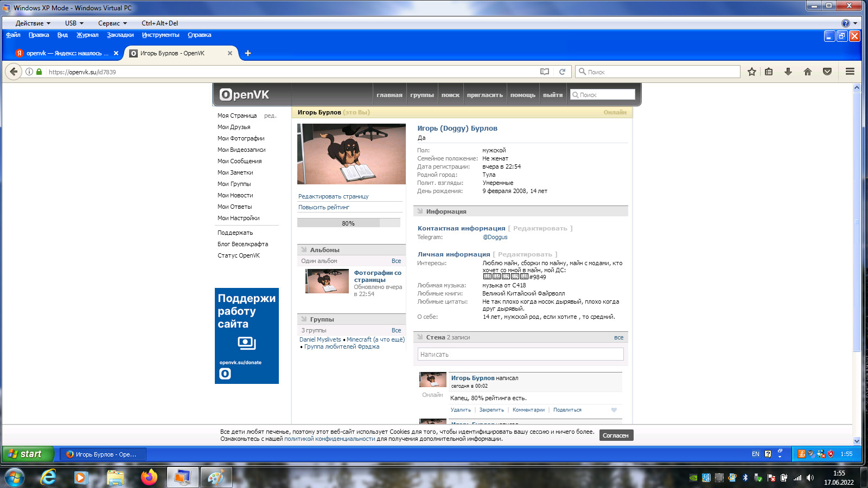Go back with the Firefox back arrow
The height and width of the screenshot is (488, 868).
pos(14,72)
